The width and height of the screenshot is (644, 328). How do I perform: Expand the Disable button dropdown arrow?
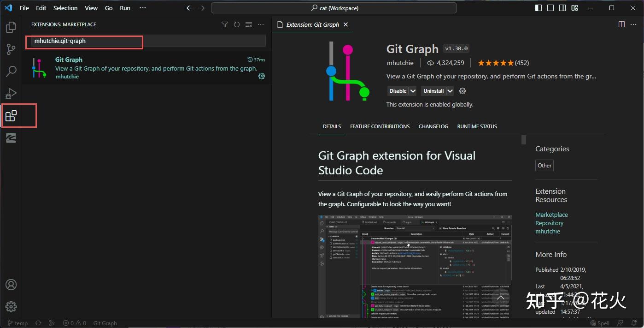[x=412, y=90]
